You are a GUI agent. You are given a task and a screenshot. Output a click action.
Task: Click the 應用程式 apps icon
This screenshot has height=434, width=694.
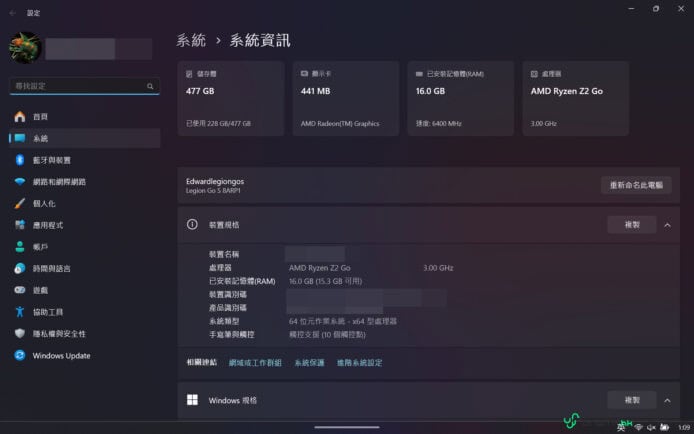pyautogui.click(x=20, y=225)
